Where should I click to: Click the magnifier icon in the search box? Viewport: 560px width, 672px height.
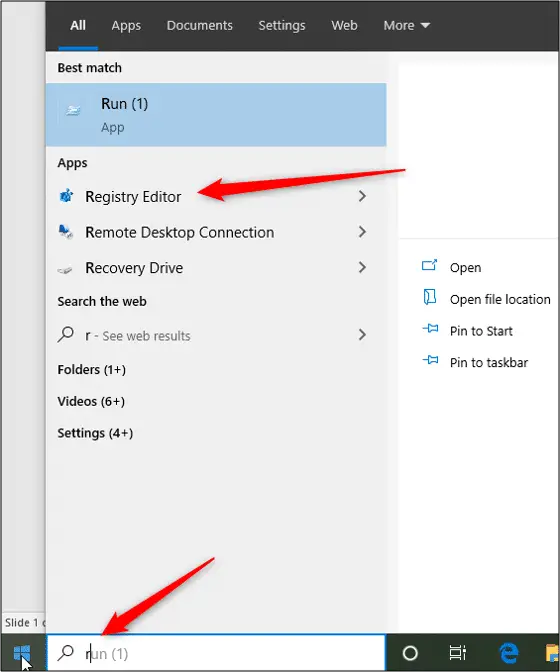click(66, 653)
